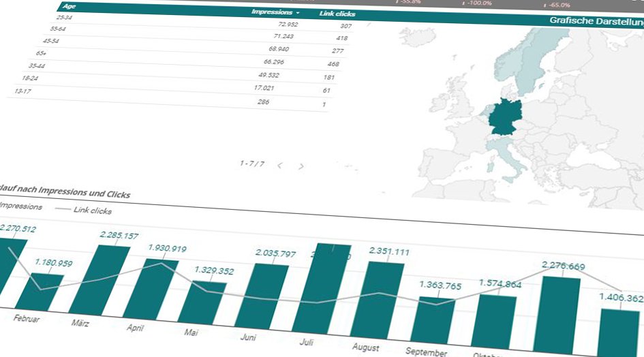Image resolution: width=644 pixels, height=357 pixels.
Task: Toggle the Impressions legend entry
Action: point(20,206)
